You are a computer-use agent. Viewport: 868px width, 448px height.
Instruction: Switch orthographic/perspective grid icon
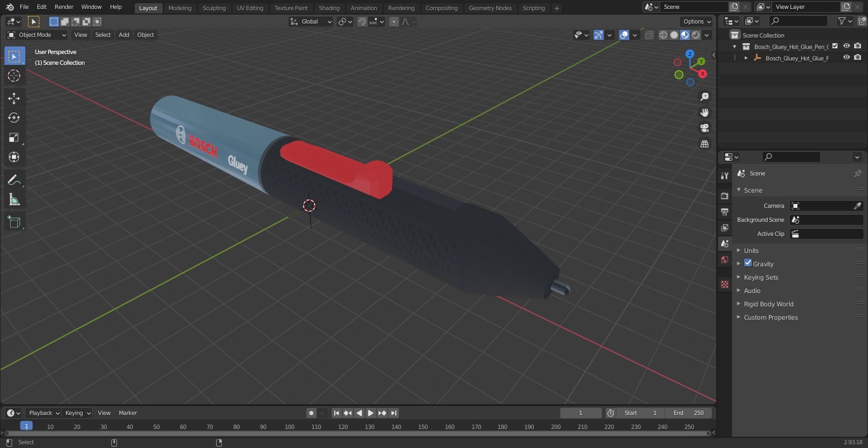pos(704,144)
